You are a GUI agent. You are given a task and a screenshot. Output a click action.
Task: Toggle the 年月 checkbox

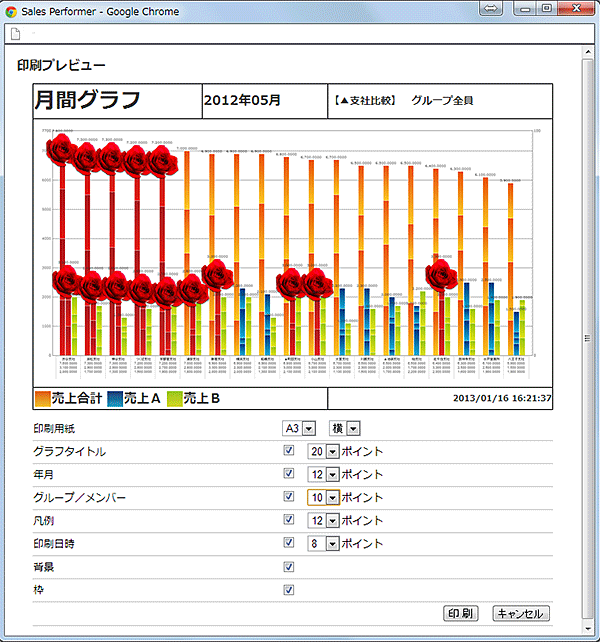coord(289,474)
